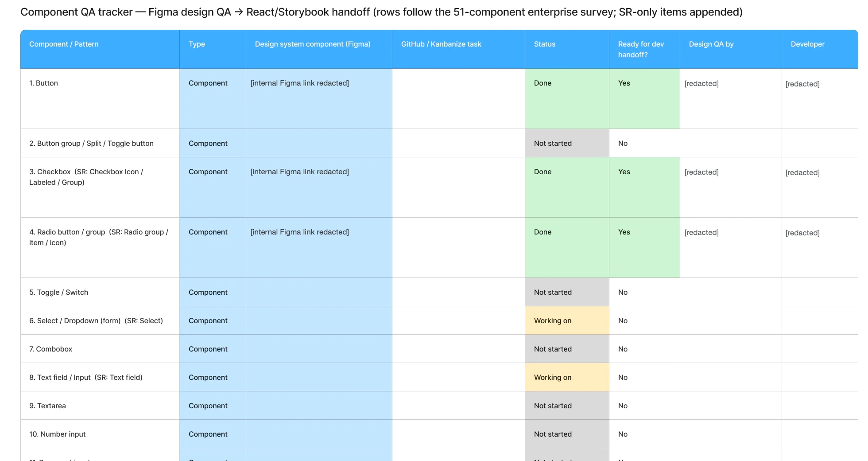This screenshot has width=868, height=461.
Task: Select the '1. Button' row cell
Action: tap(100, 99)
